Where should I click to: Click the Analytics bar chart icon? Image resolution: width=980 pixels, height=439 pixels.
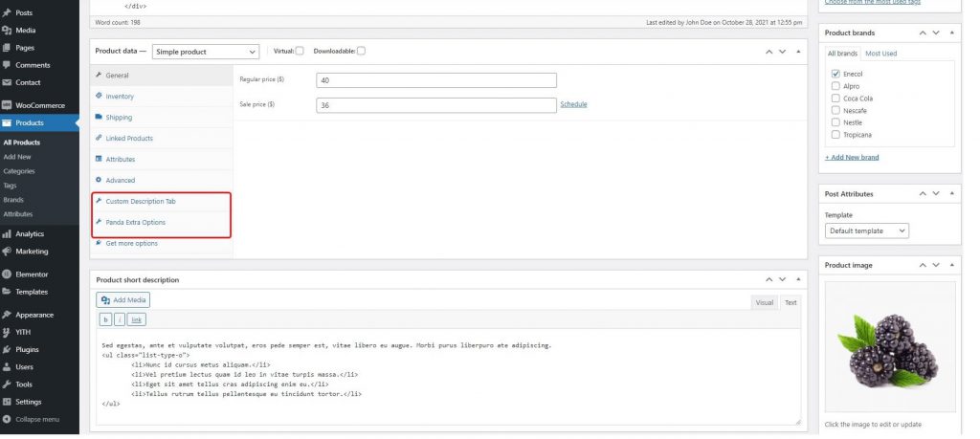[x=7, y=233]
